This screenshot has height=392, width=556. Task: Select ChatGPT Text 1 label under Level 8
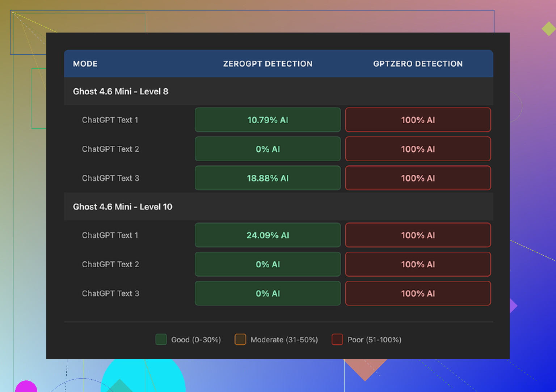pyautogui.click(x=110, y=120)
